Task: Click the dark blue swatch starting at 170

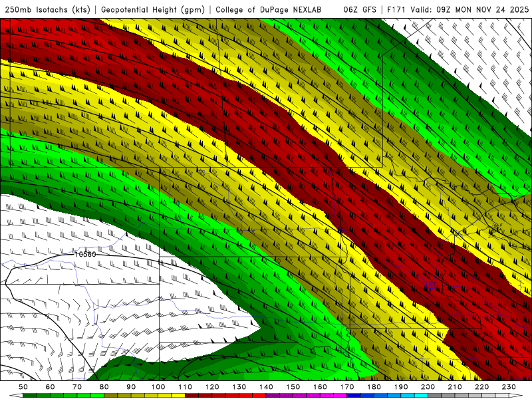Action: point(354,396)
